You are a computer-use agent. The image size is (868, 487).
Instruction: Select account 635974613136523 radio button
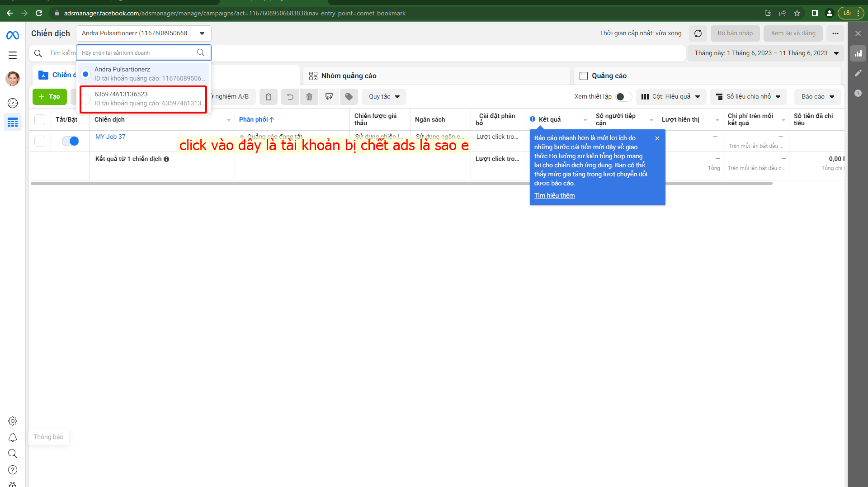(85, 99)
